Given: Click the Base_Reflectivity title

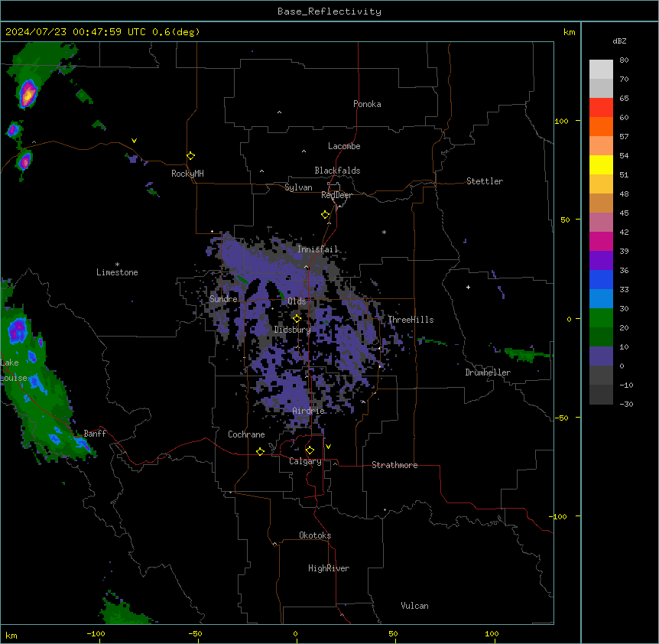Looking at the screenshot, I should 329,11.
